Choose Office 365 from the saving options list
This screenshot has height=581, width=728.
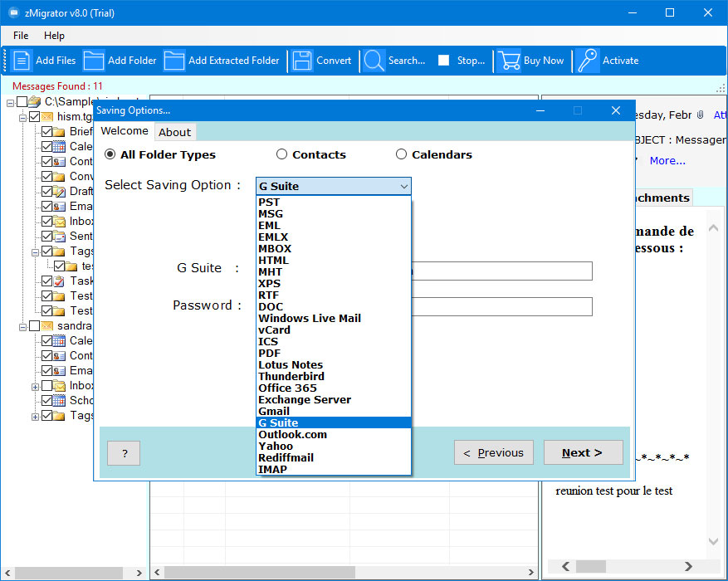pos(334,388)
